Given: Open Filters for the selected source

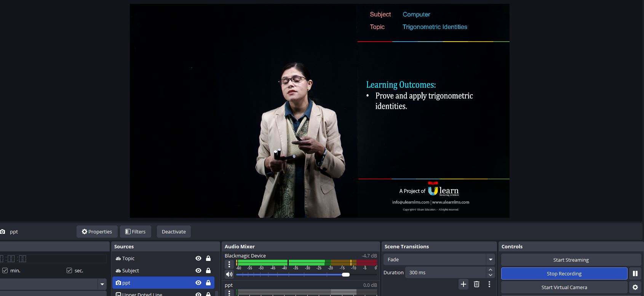Looking at the screenshot, I should tap(136, 232).
